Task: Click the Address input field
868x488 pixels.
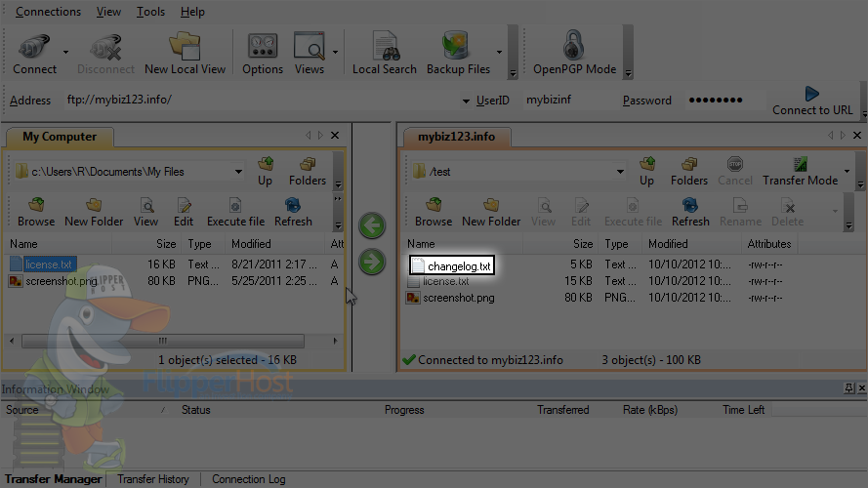Action: pyautogui.click(x=262, y=101)
